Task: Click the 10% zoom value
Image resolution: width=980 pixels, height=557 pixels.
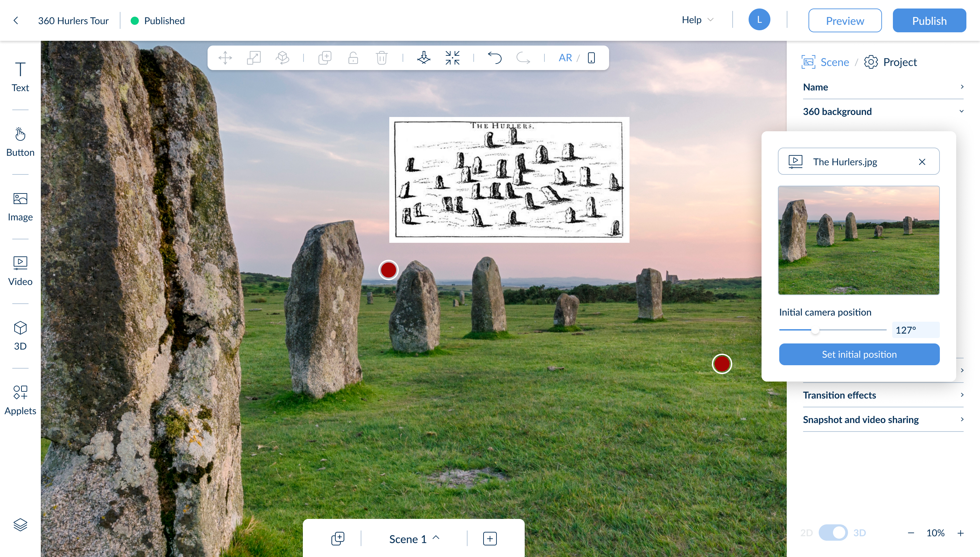Action: [935, 533]
